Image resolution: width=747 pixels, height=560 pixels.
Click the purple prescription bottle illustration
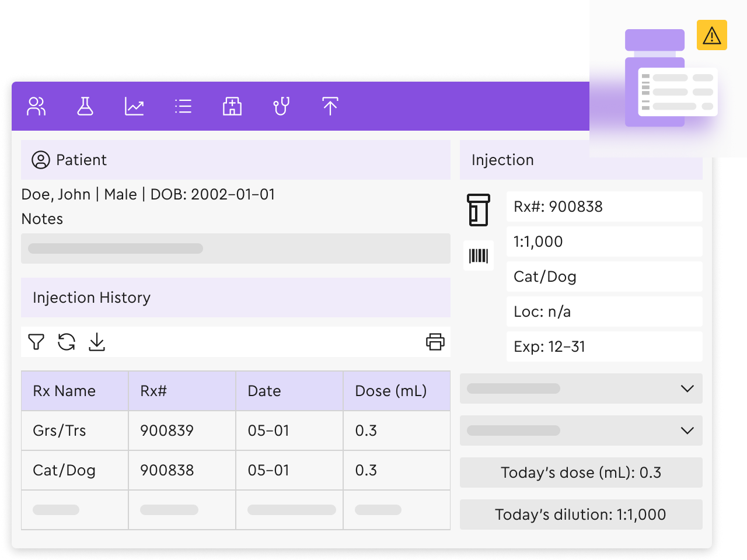pos(655,78)
